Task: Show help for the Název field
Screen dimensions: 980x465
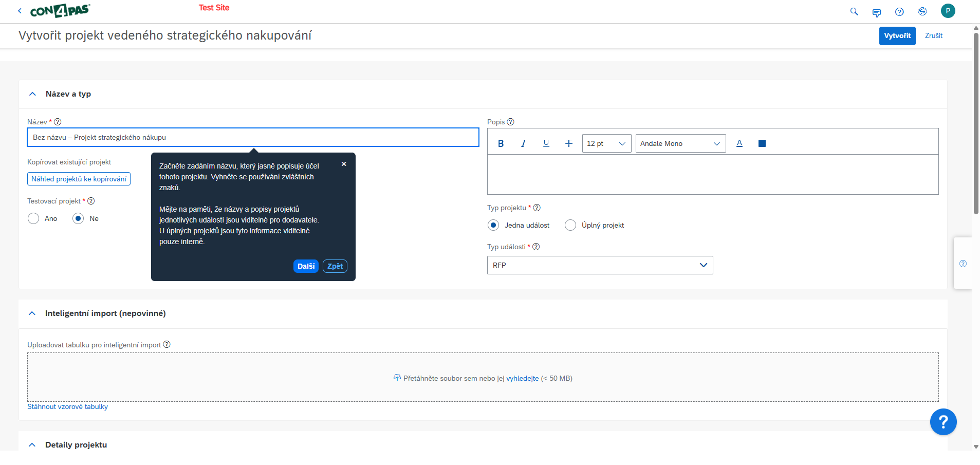Action: pyautogui.click(x=58, y=122)
